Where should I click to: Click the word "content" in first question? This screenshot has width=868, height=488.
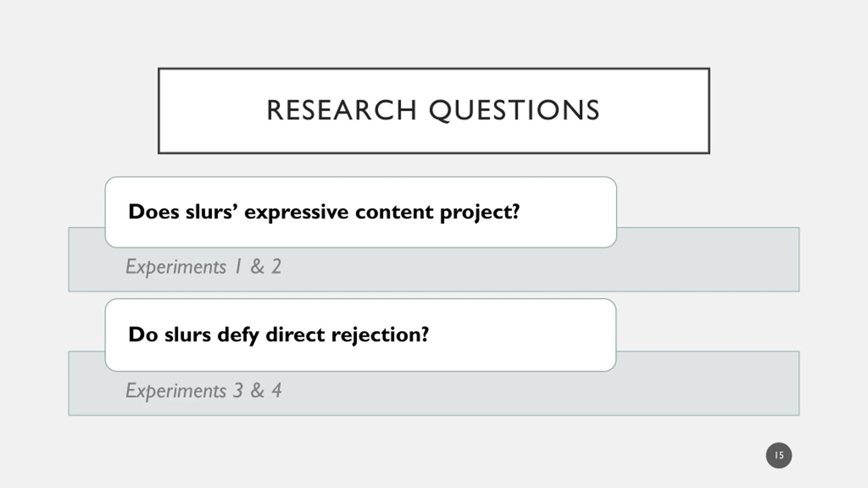point(394,212)
